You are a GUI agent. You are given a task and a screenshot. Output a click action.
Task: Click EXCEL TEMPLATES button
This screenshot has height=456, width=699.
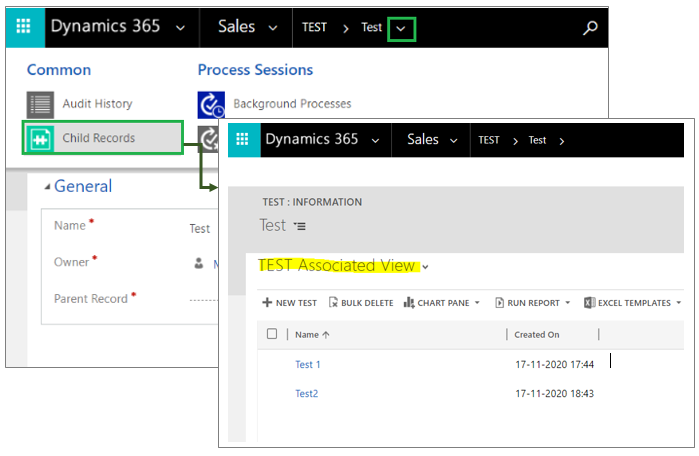pyautogui.click(x=633, y=303)
